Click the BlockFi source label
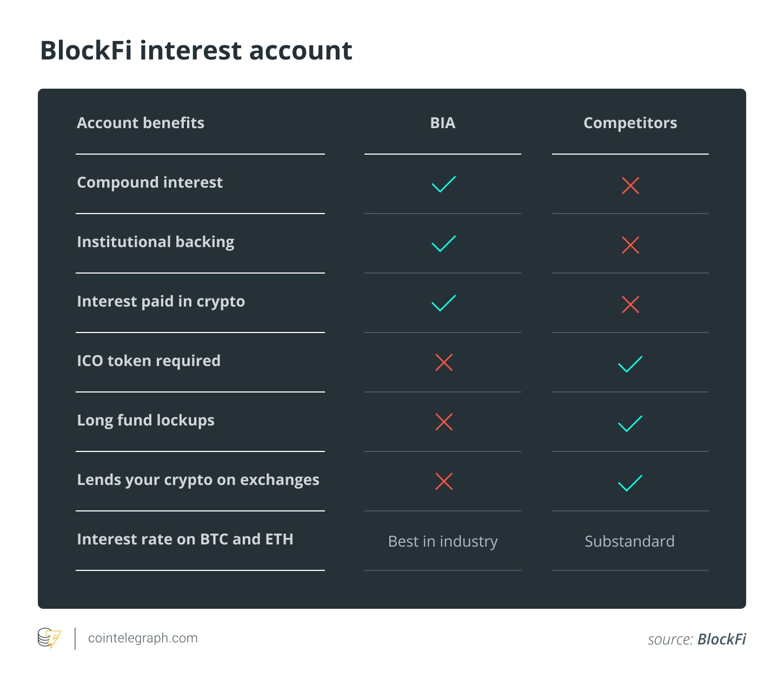 point(721,639)
